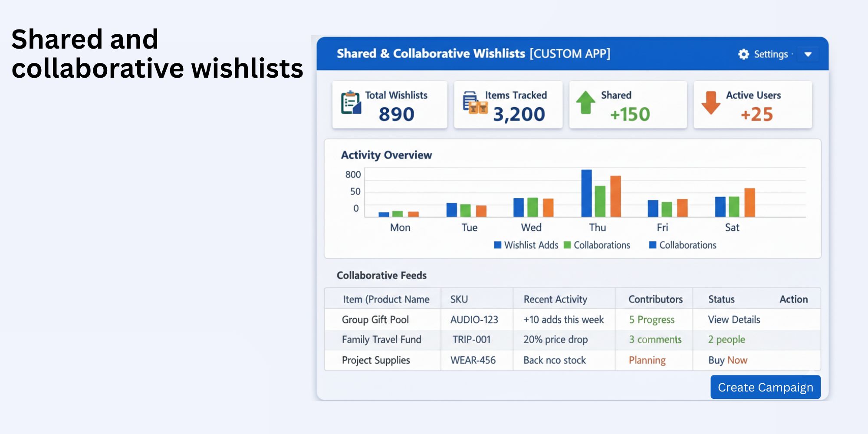Select the Contributors column header
Screen dimensions: 868x434
tap(654, 299)
